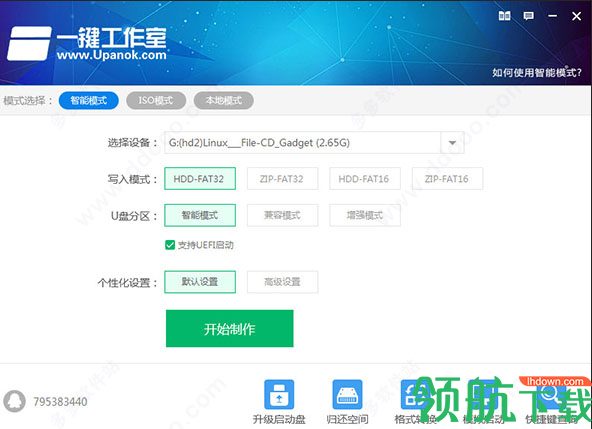
Task: Click the QQ number 795383440
Action: (60, 401)
